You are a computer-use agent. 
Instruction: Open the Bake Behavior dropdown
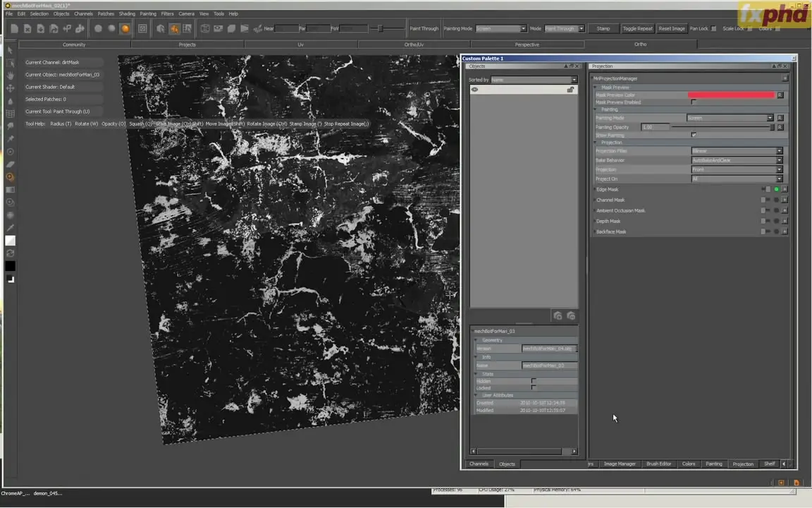[736, 160]
